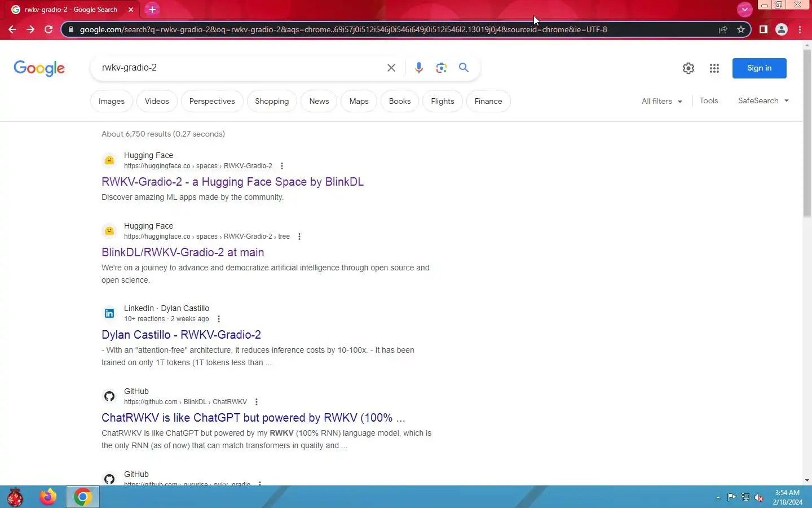The height and width of the screenshot is (508, 812).
Task: Search by image with Google Lens
Action: (x=442, y=68)
